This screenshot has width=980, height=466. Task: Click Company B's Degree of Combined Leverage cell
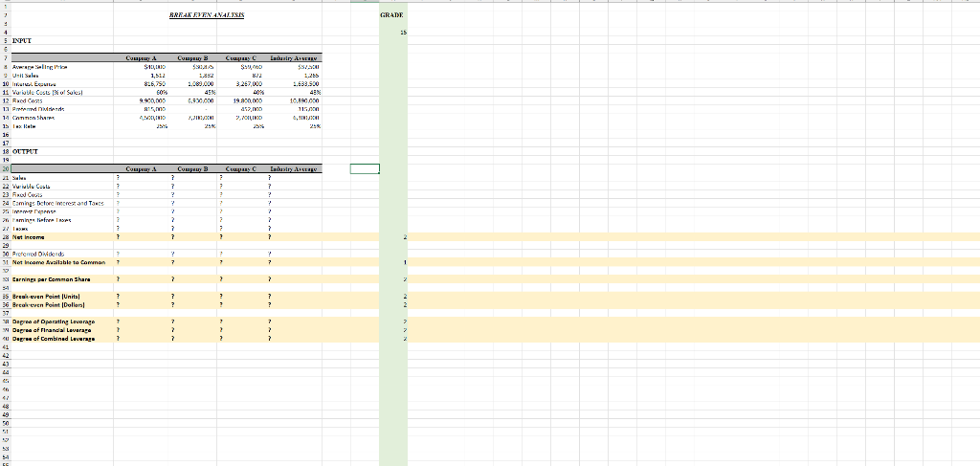click(x=190, y=338)
